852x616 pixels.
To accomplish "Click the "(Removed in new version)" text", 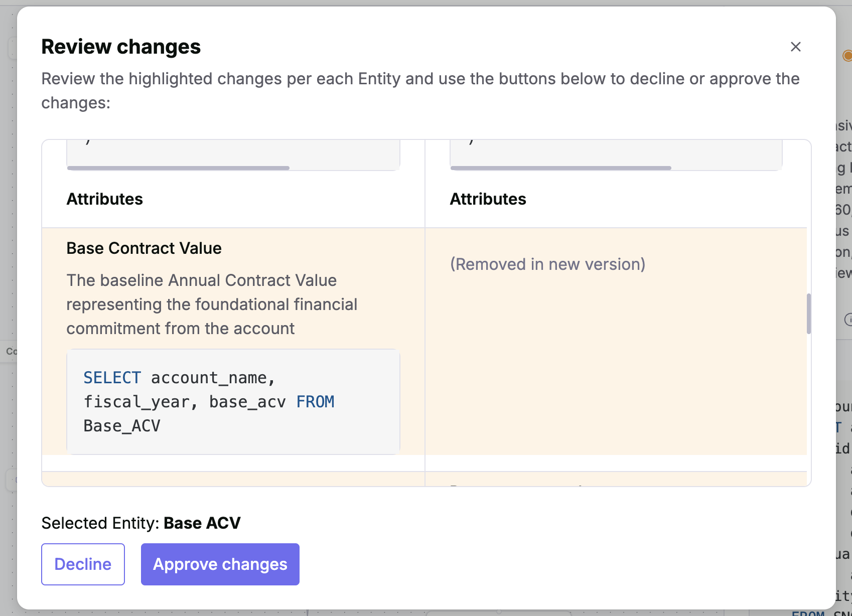I will [547, 264].
